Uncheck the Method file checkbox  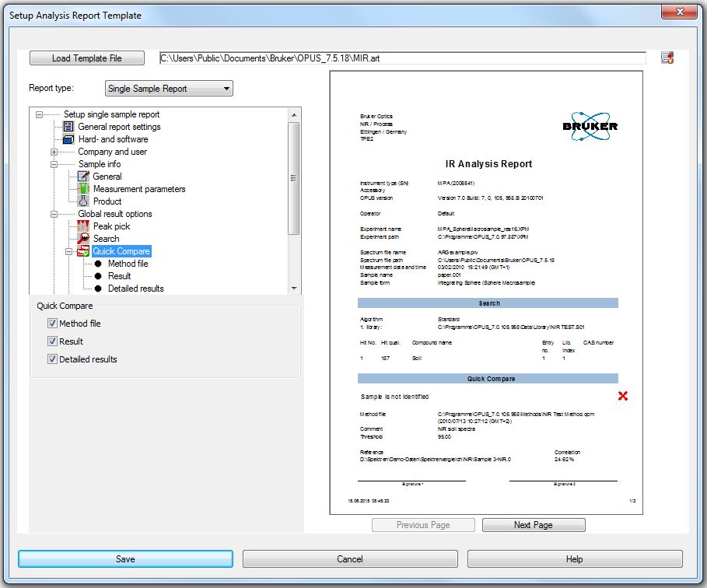[x=52, y=324]
